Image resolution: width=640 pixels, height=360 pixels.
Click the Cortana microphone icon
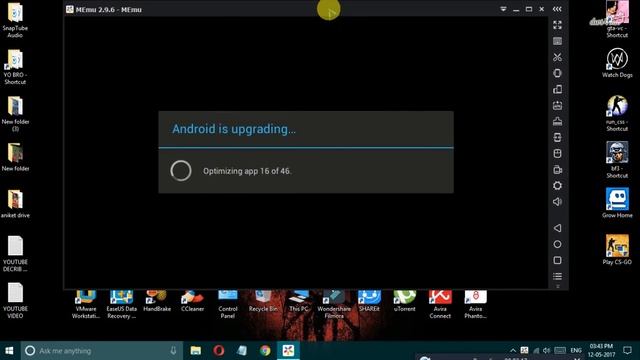point(173,351)
